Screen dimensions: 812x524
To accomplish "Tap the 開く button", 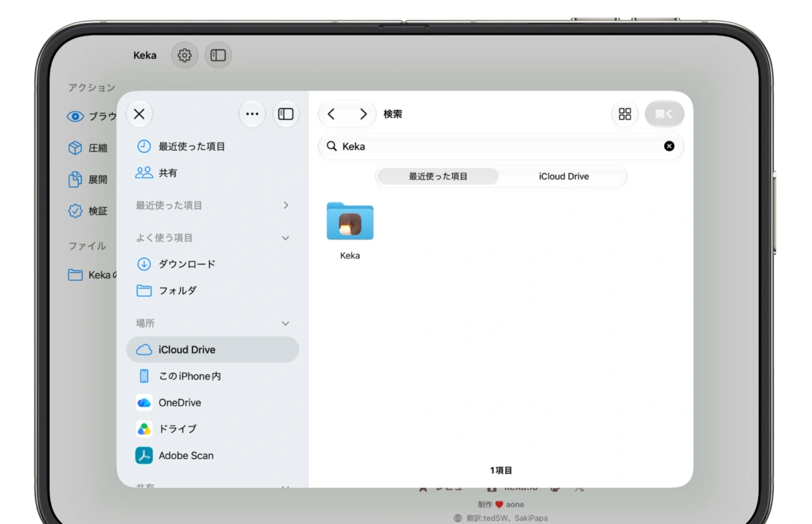I will coord(664,114).
